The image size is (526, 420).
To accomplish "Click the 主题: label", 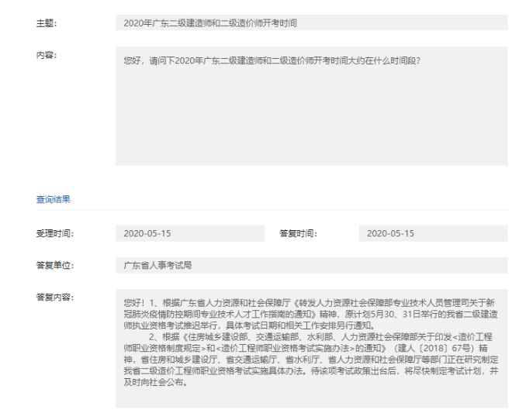I will 47,23.
